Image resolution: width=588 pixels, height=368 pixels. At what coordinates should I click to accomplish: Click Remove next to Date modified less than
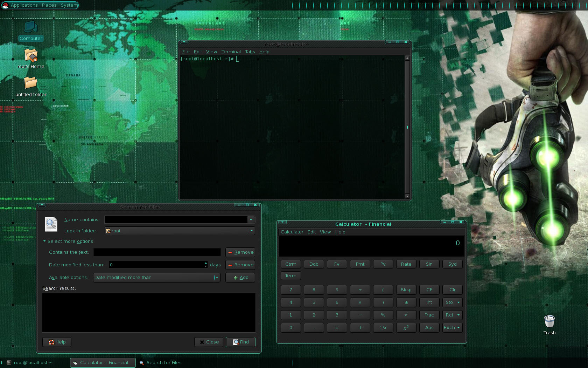click(x=240, y=265)
